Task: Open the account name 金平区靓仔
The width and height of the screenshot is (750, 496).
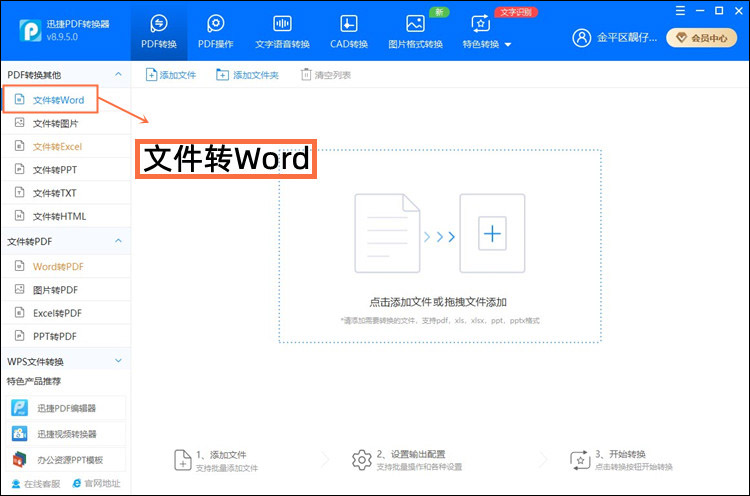Action: pos(627,37)
